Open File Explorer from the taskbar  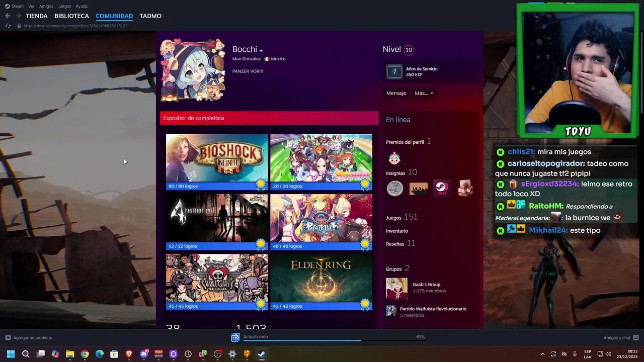click(70, 354)
